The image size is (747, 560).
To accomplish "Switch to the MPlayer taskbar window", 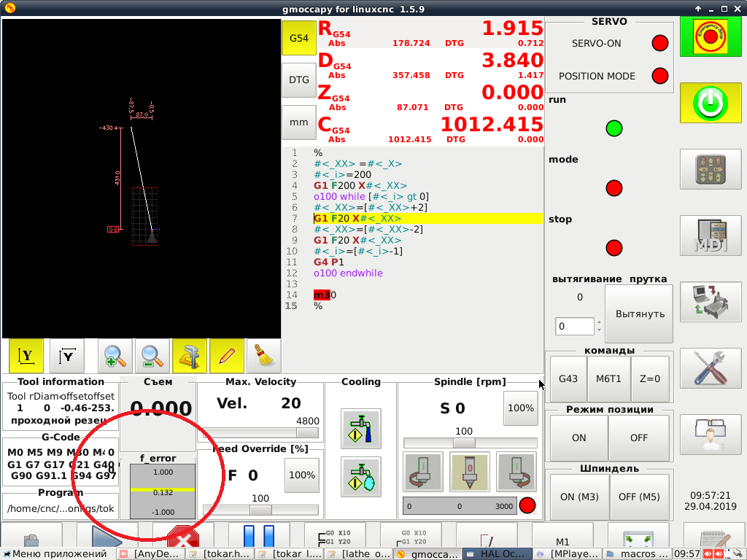I will [568, 554].
